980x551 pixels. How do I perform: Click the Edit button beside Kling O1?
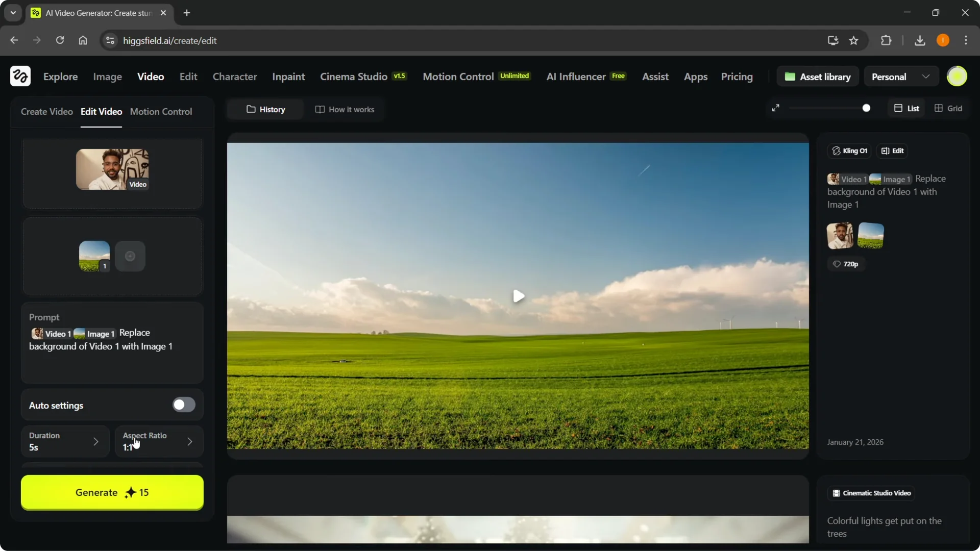(892, 151)
